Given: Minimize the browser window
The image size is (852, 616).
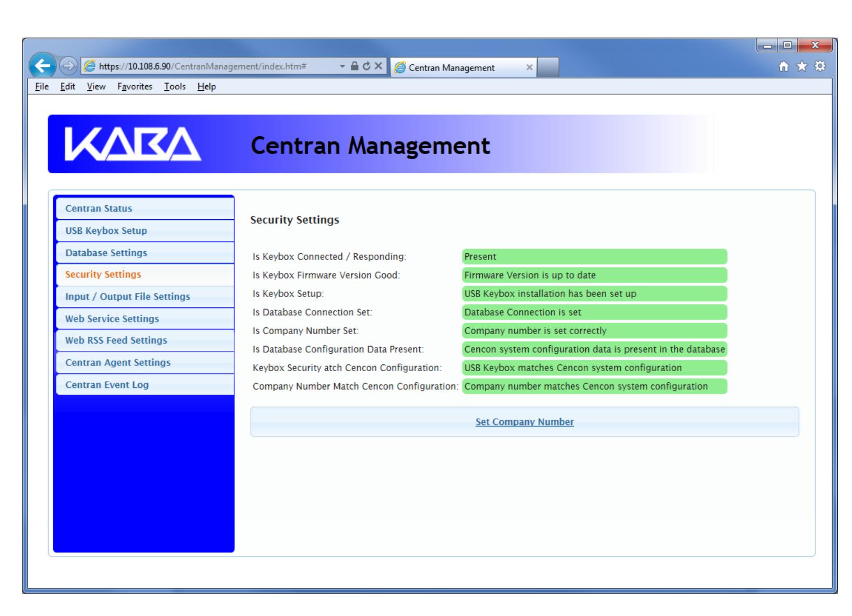Looking at the screenshot, I should tap(766, 45).
